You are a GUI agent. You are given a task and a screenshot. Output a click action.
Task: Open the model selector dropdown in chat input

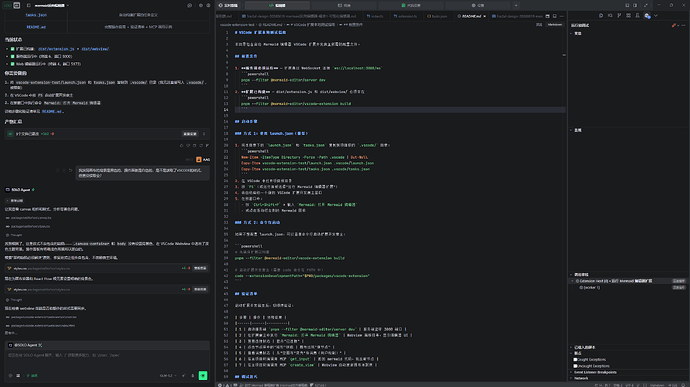pyautogui.click(x=168, y=376)
